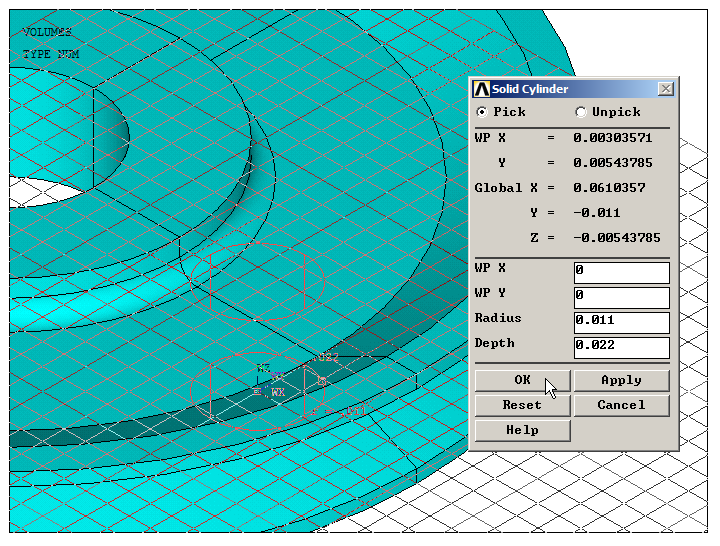The image size is (720, 546).
Task: Cancel the Solid Cylinder dialog
Action: (x=622, y=405)
